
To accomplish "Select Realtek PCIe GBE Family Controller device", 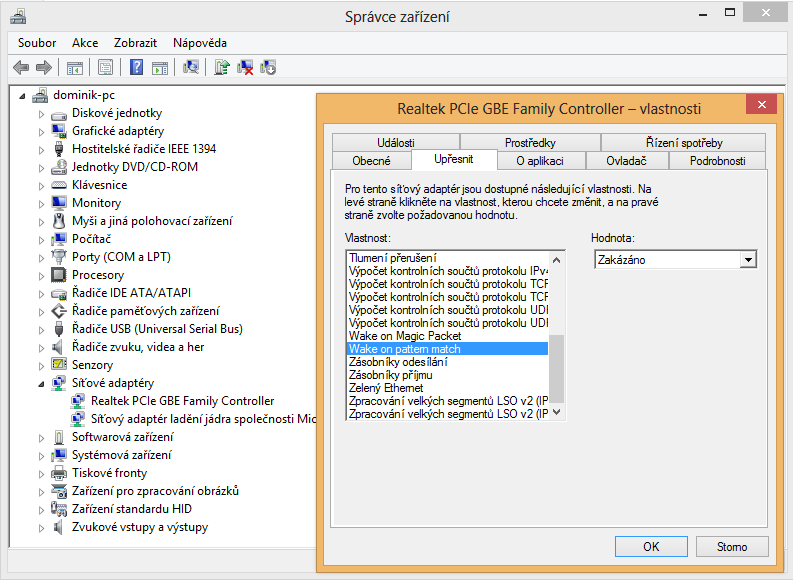I will coord(182,401).
